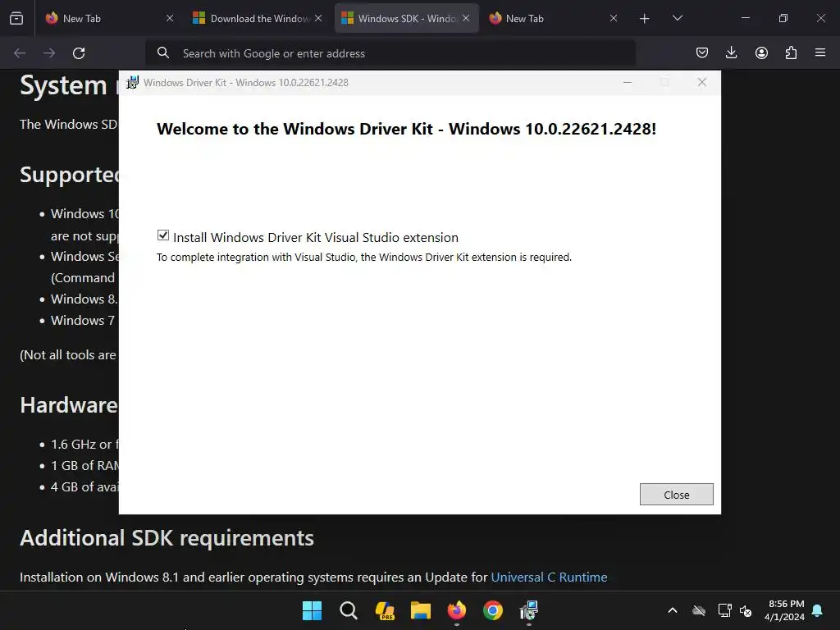This screenshot has width=840, height=630.
Task: Show hidden system tray icons
Action: click(673, 610)
